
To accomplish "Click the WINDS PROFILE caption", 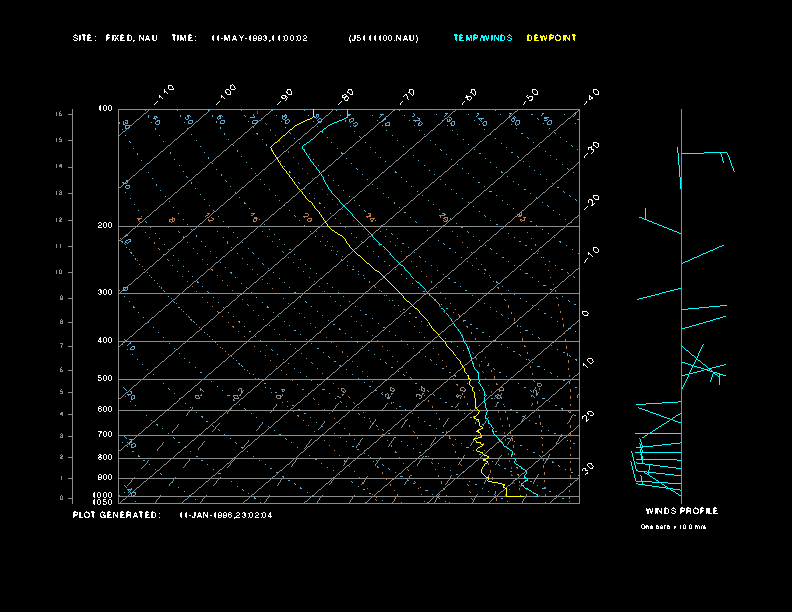I will 681,511.
